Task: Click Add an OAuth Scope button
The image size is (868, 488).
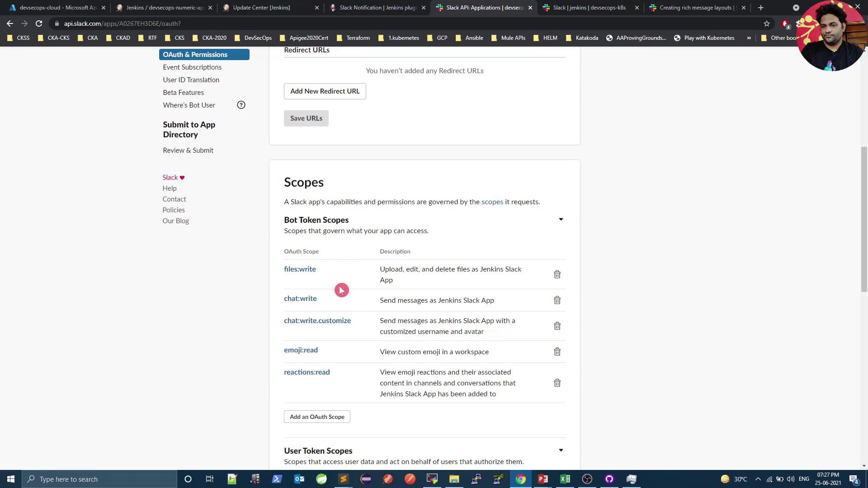Action: pyautogui.click(x=317, y=417)
